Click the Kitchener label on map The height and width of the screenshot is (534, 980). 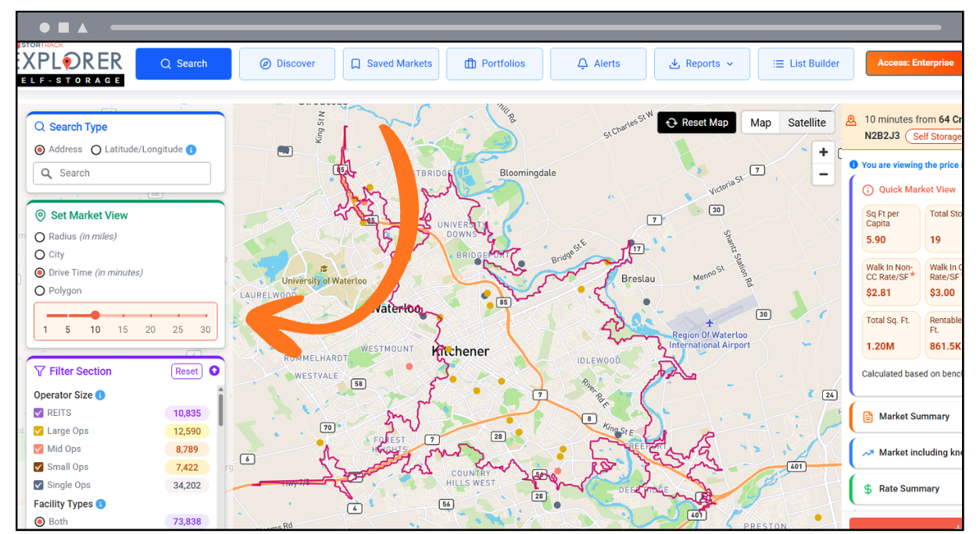click(460, 352)
